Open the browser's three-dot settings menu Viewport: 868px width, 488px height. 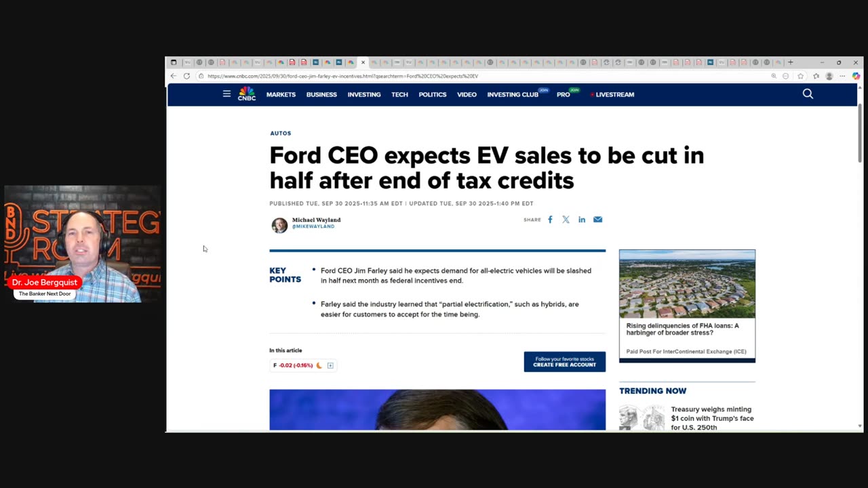(x=842, y=76)
